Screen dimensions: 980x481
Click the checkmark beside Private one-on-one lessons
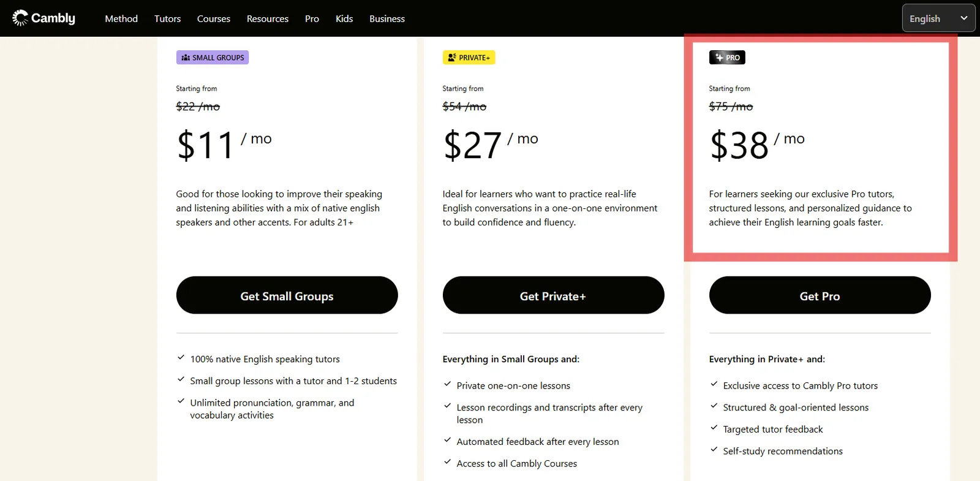(x=447, y=384)
